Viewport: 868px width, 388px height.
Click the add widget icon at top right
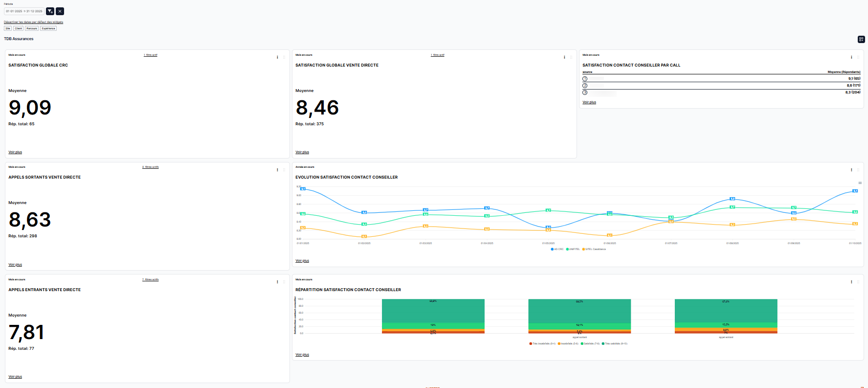(x=861, y=39)
